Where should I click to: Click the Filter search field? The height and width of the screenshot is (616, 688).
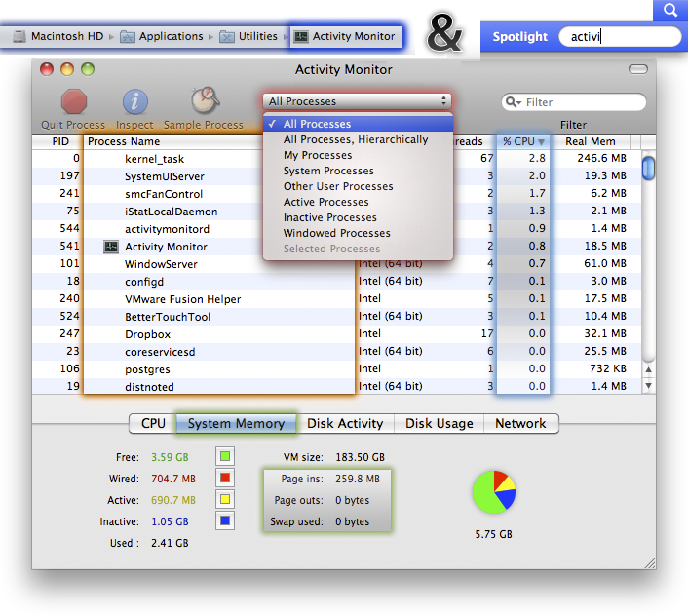pos(574,102)
